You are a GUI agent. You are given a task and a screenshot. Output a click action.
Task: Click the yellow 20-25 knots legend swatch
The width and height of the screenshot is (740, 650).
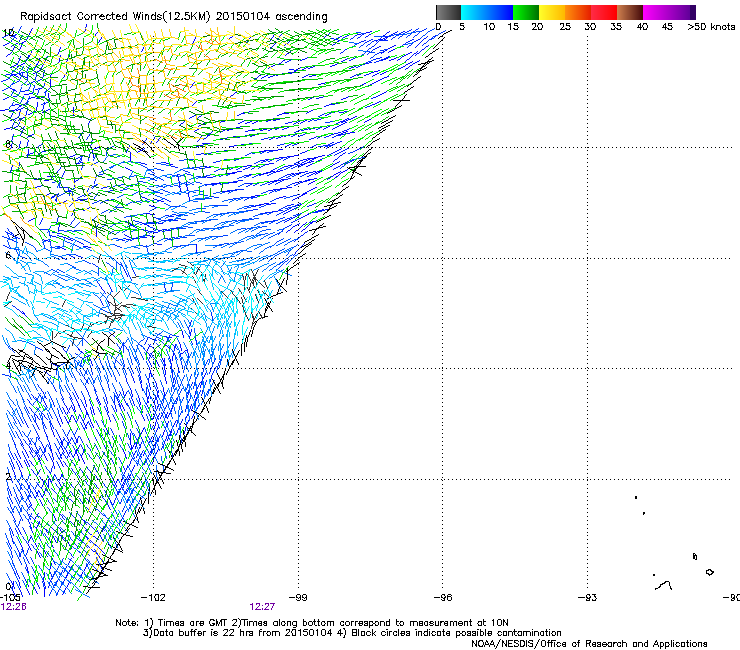click(x=552, y=12)
